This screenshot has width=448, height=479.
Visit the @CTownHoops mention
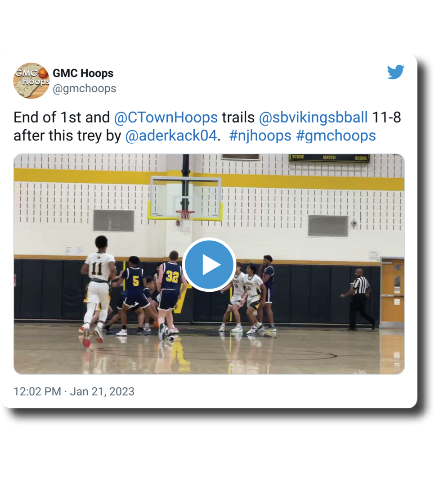pos(166,117)
